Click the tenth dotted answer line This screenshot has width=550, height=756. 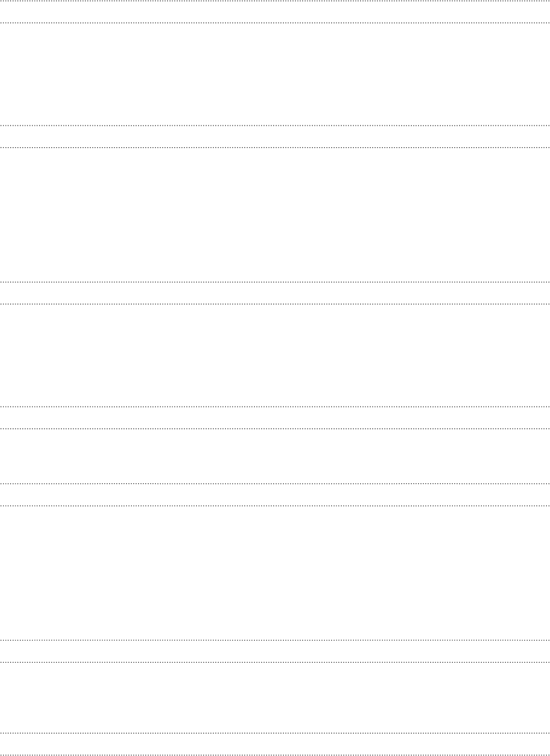click(275, 506)
